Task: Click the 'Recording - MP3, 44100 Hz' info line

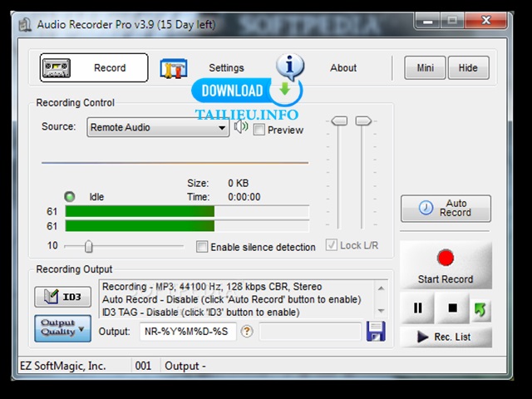Action: (x=212, y=287)
